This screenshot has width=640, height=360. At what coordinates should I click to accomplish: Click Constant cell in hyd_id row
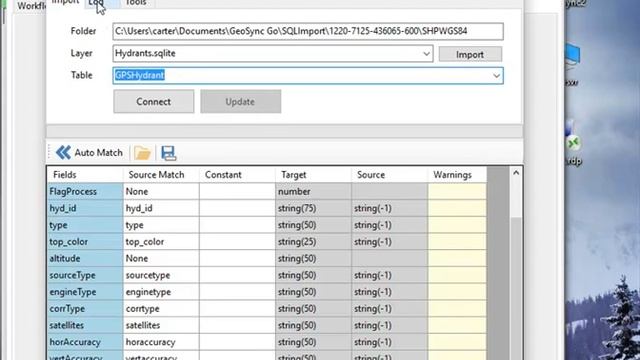click(x=237, y=208)
